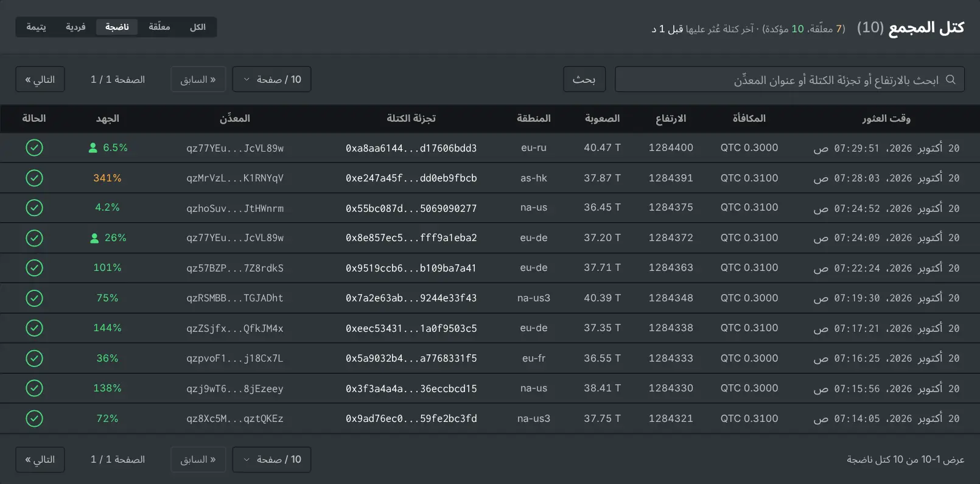Click the status check icon for block 1284348

(35, 298)
